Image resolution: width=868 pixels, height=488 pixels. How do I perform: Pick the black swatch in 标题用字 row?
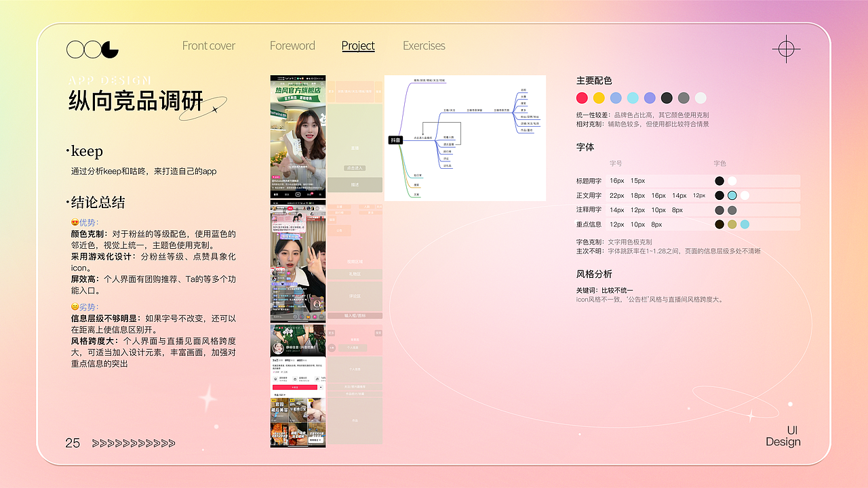pyautogui.click(x=719, y=181)
